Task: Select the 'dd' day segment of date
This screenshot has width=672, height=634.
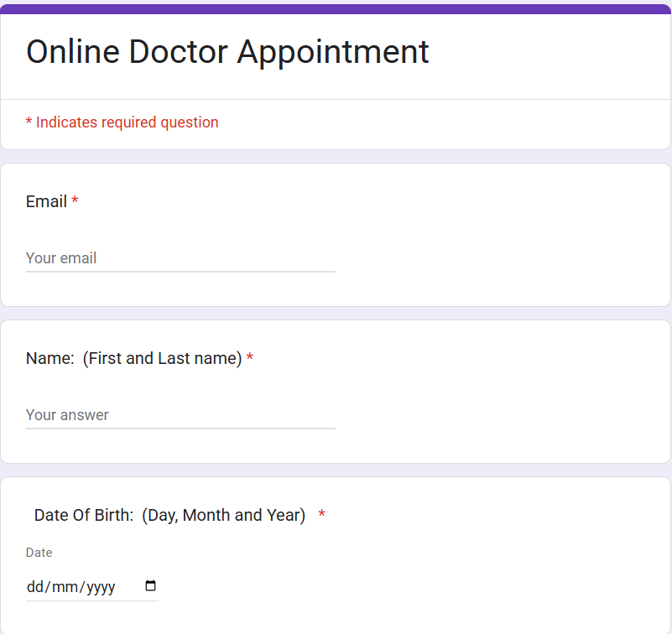Action: (x=34, y=587)
